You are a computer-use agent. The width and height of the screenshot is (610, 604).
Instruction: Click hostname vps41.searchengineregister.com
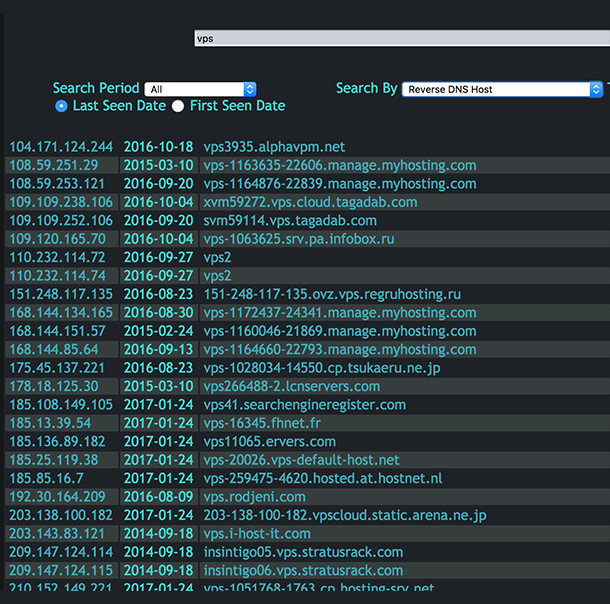pos(305,405)
